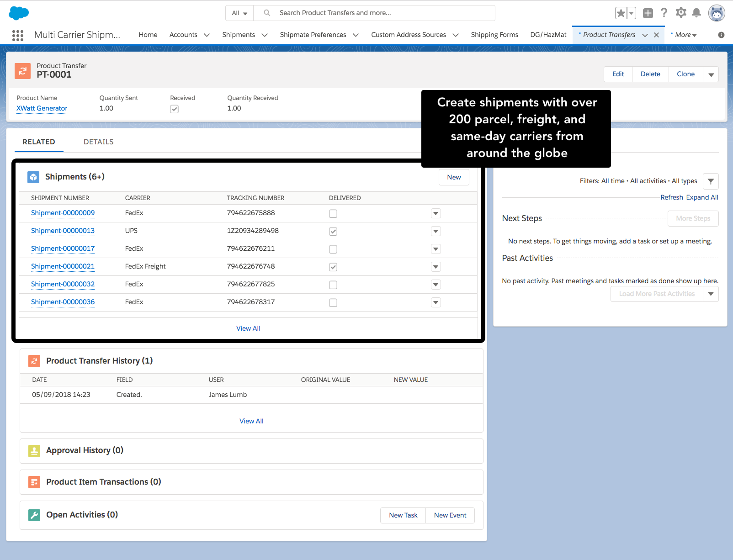Open the search scope dropdown labeled All

point(239,13)
